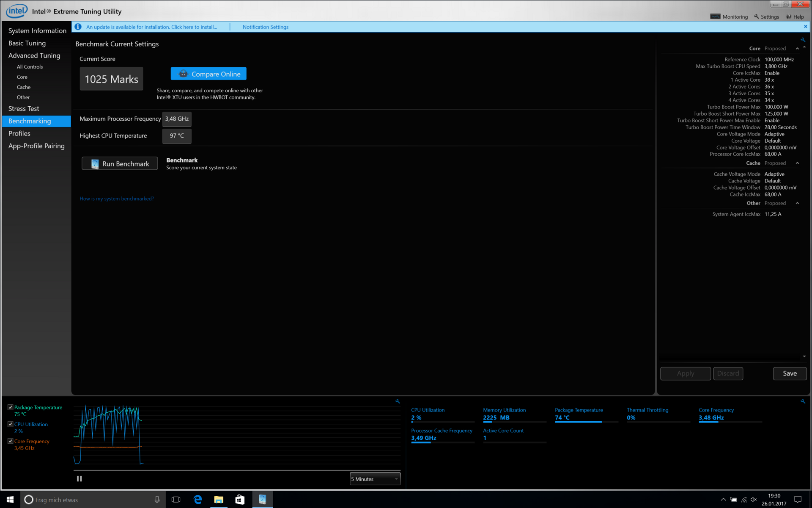This screenshot has height=508, width=812.
Task: Collapse the Core proposed section
Action: (x=797, y=49)
